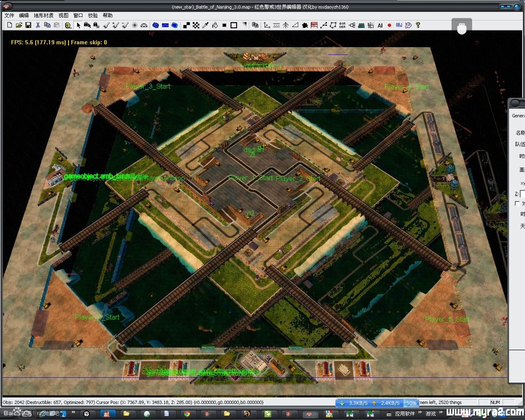The image size is (525, 420).
Task: Choose the lock selection tool
Action: click(x=87, y=25)
